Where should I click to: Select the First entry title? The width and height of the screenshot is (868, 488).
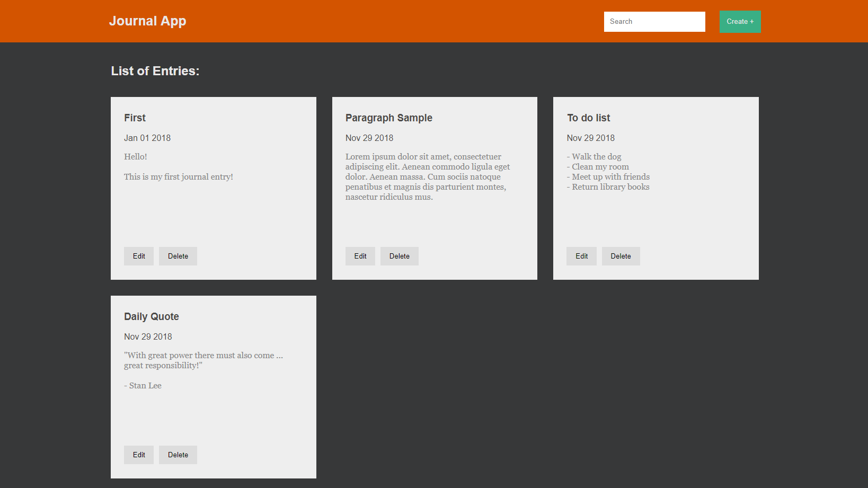[135, 118]
